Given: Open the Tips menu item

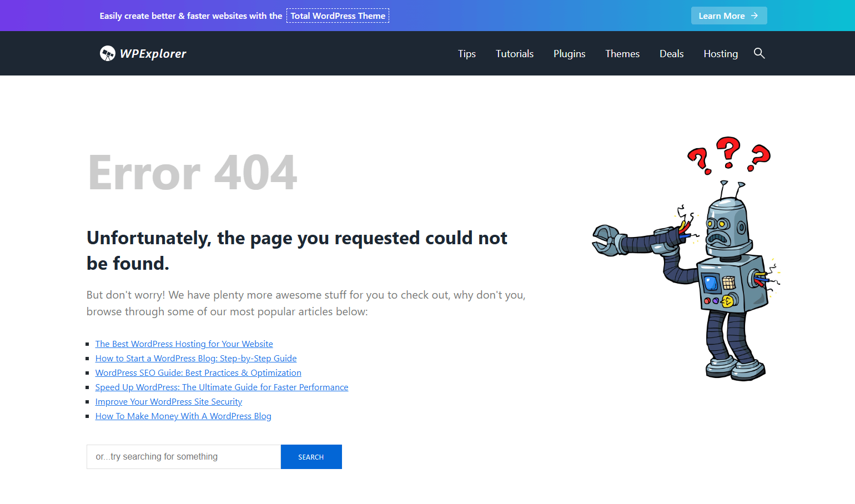Looking at the screenshot, I should tap(466, 54).
